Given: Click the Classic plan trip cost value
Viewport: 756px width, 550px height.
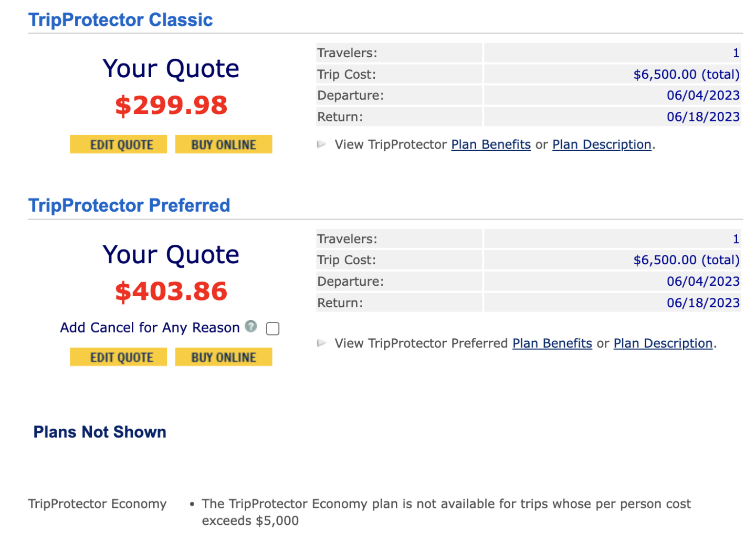Looking at the screenshot, I should coord(686,75).
